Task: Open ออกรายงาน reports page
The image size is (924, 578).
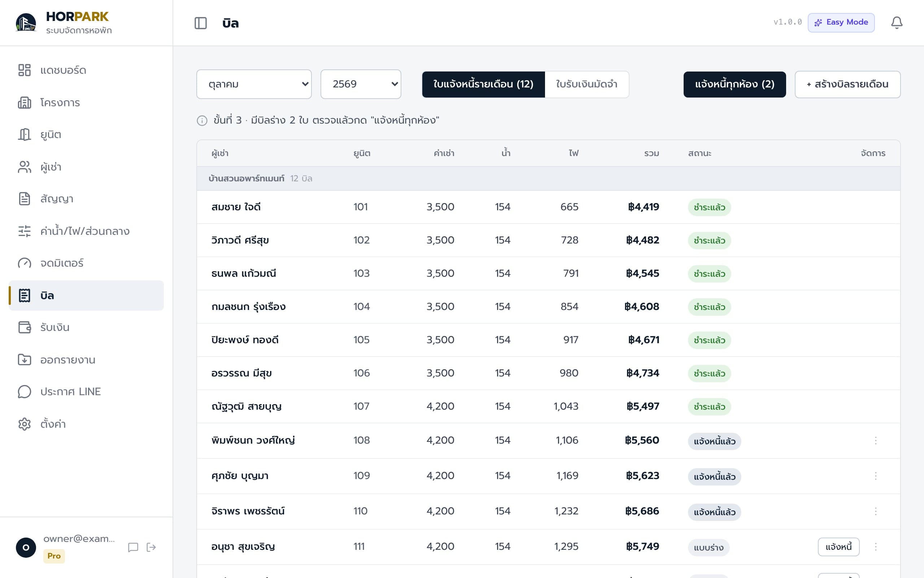Action: pos(86,360)
